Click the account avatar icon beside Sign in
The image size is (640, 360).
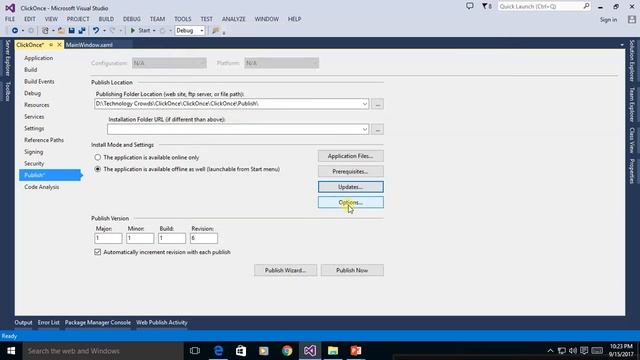[x=632, y=19]
